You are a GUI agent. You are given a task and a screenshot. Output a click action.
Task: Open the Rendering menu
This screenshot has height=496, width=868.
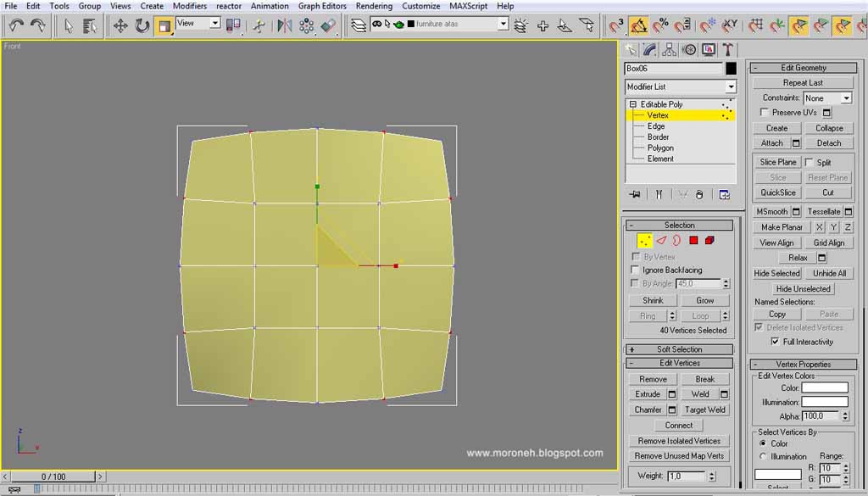pyautogui.click(x=374, y=6)
